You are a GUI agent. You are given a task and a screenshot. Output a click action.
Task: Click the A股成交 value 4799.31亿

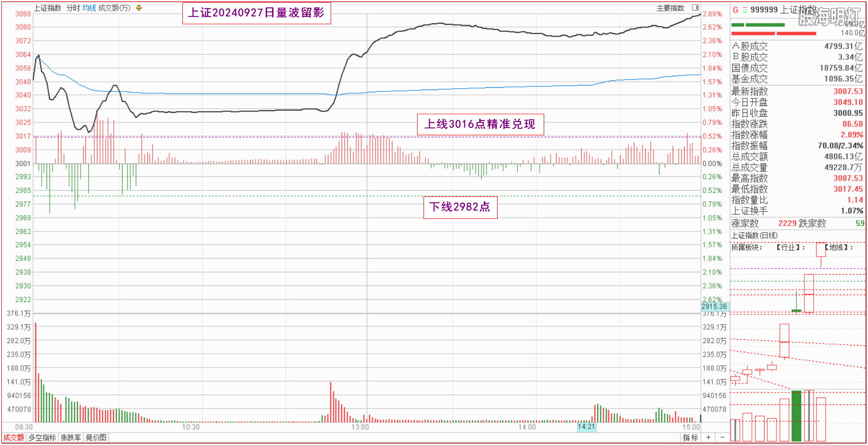pyautogui.click(x=844, y=46)
